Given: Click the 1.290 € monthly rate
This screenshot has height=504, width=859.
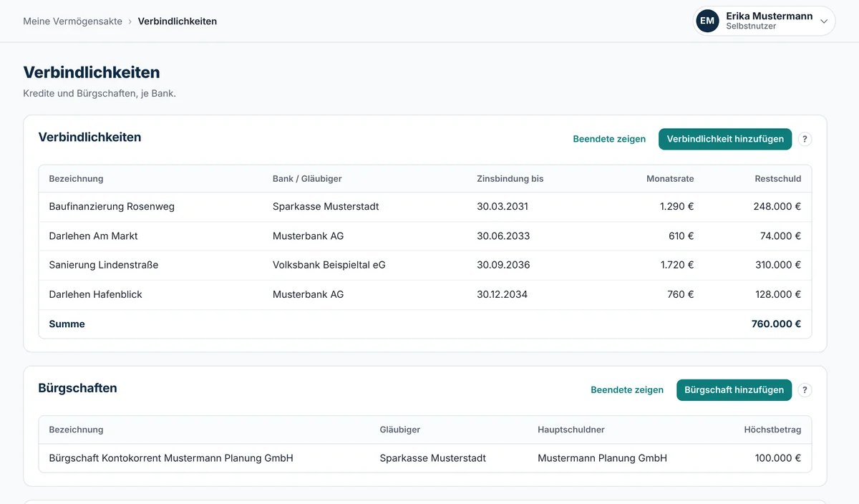Looking at the screenshot, I should coord(677,207).
